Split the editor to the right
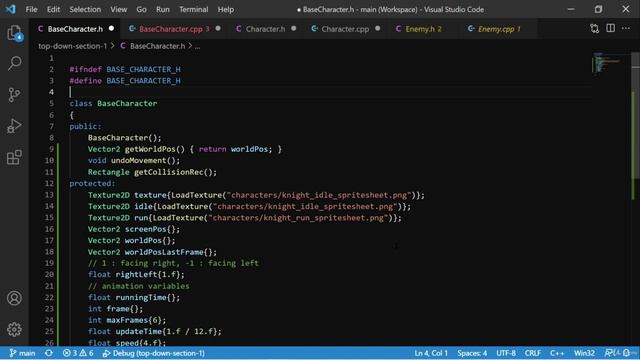 point(610,28)
